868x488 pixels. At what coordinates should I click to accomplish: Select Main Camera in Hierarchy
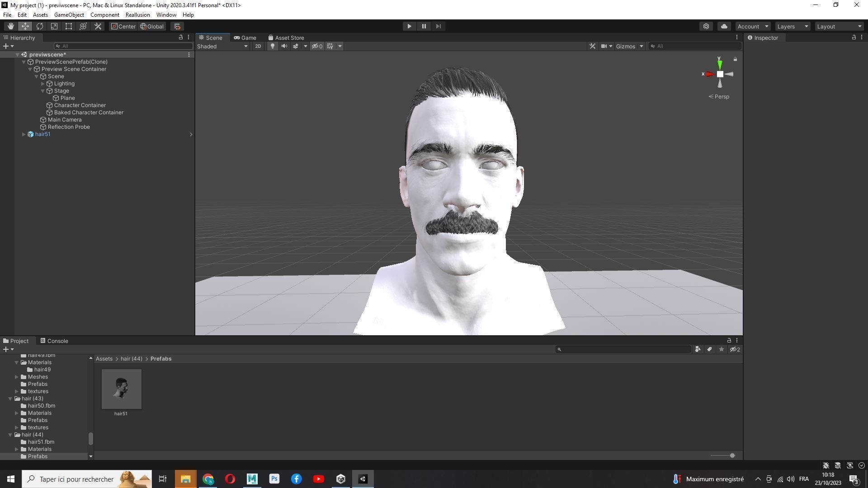65,120
